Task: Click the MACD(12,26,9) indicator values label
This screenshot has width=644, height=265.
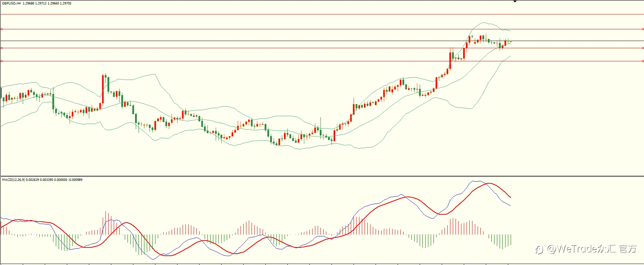Action: [42, 180]
